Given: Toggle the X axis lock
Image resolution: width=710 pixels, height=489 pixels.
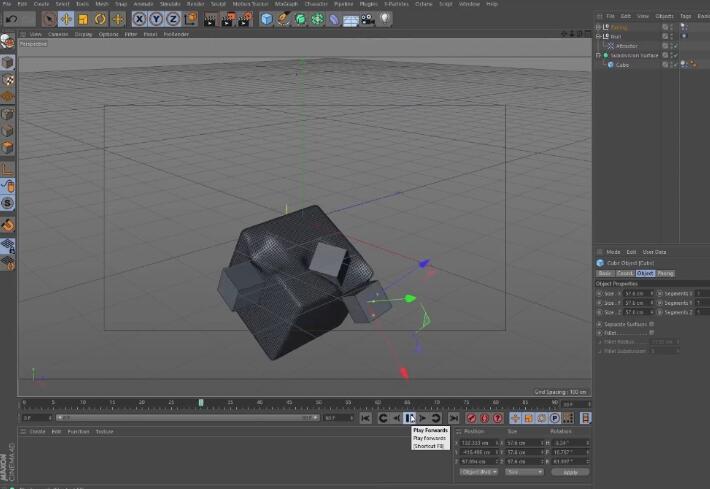Looking at the screenshot, I should pyautogui.click(x=139, y=19).
